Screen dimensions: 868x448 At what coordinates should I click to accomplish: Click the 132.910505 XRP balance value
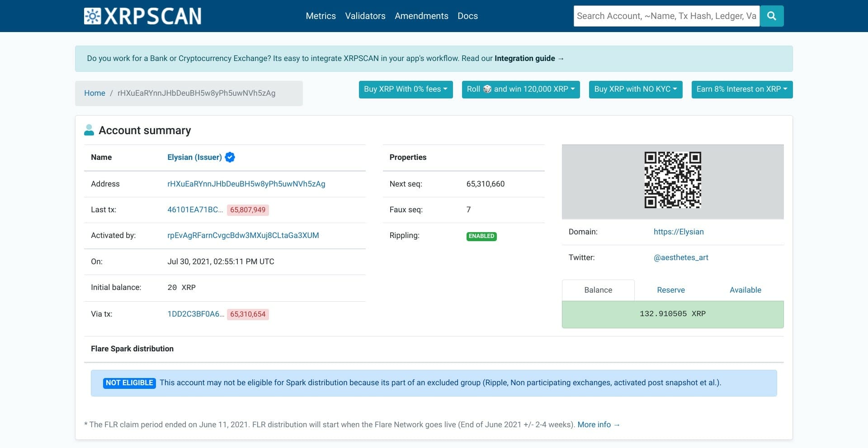tap(673, 314)
